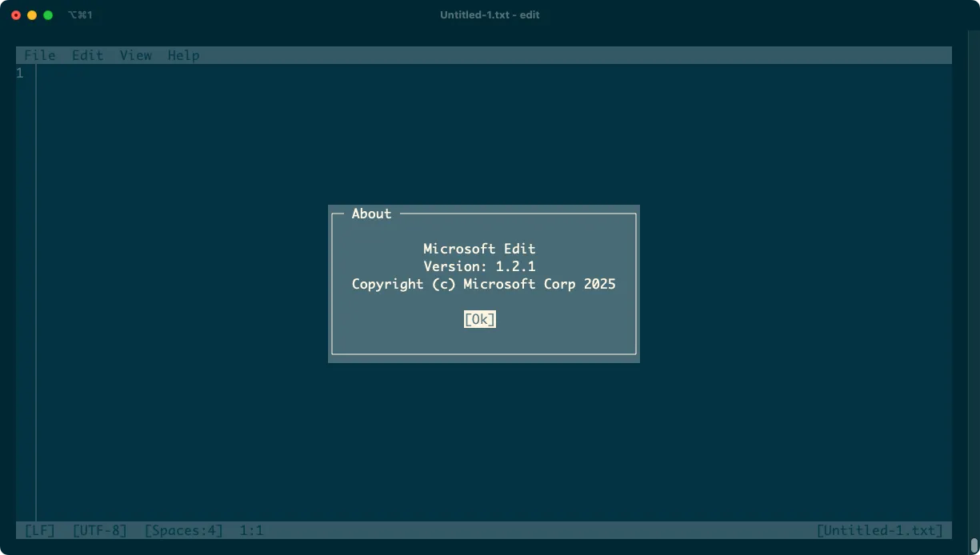Select line number 1 in the gutter

pyautogui.click(x=20, y=74)
